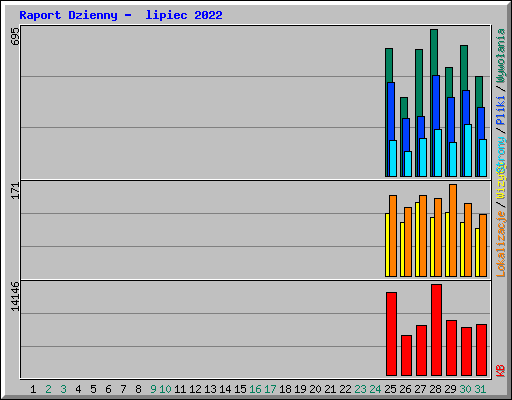Viewport: 512px width, 400px height.
Task: Click the blue files bar for day 29
Action: (x=451, y=120)
